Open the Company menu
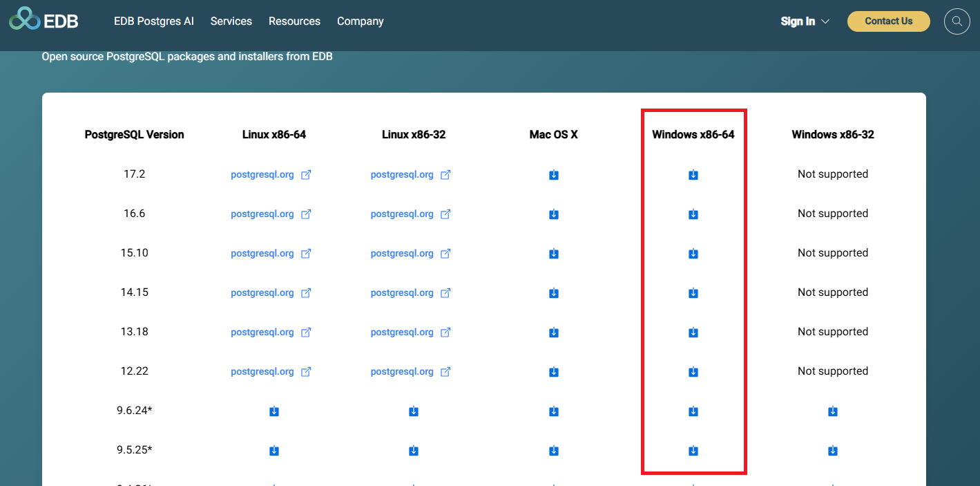This screenshot has height=486, width=980. (361, 21)
